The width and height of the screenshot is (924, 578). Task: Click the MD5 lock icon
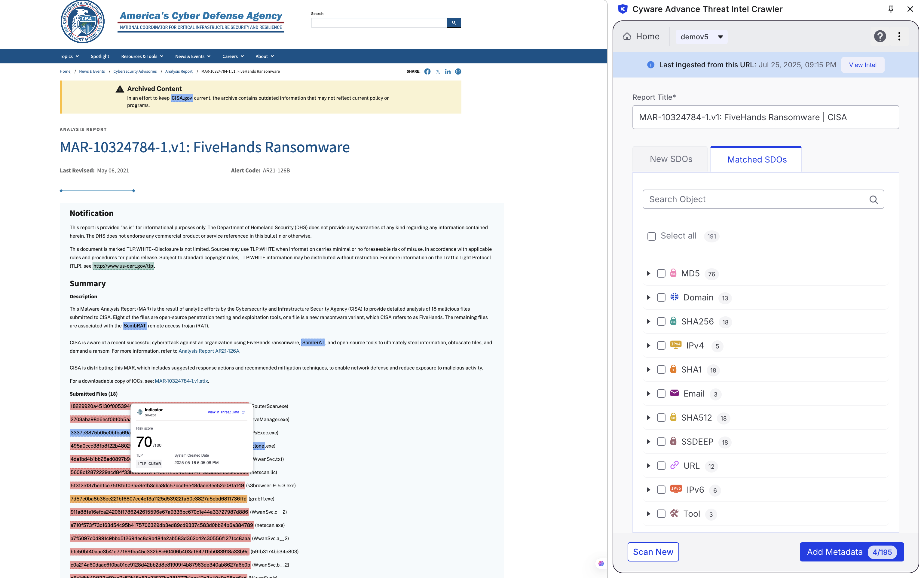(673, 273)
